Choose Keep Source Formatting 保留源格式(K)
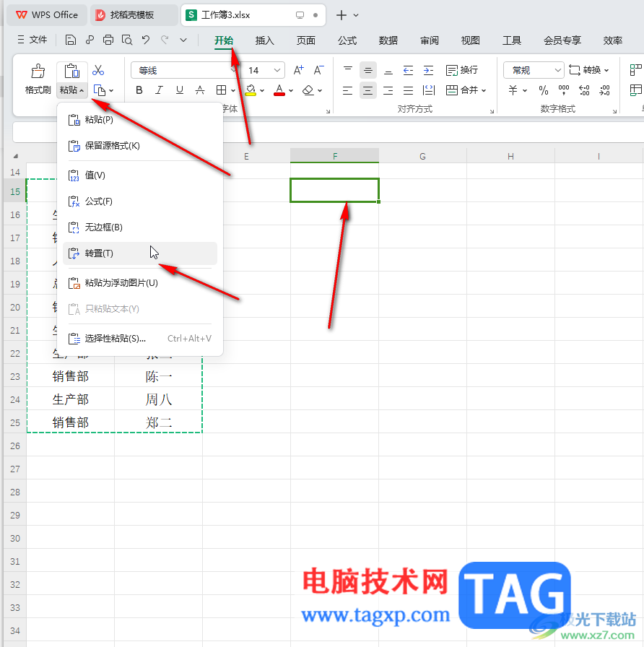The image size is (644, 647). click(140, 146)
